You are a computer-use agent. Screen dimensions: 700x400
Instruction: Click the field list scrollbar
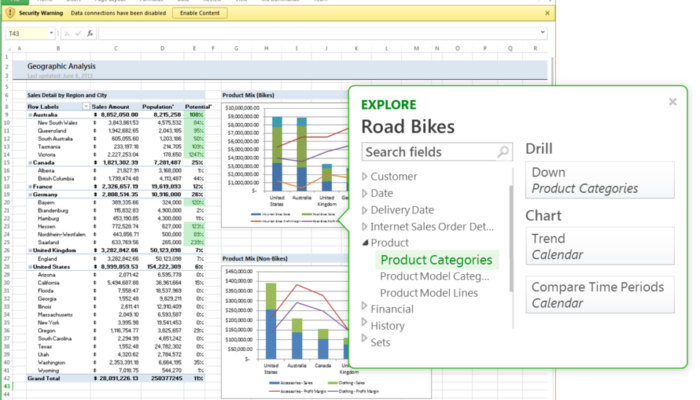[x=511, y=239]
